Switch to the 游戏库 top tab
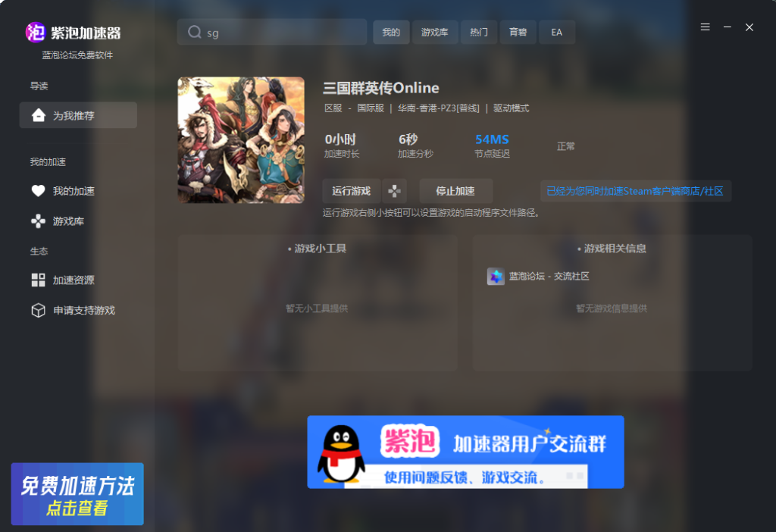Screen dimensions: 776x532 pos(434,32)
